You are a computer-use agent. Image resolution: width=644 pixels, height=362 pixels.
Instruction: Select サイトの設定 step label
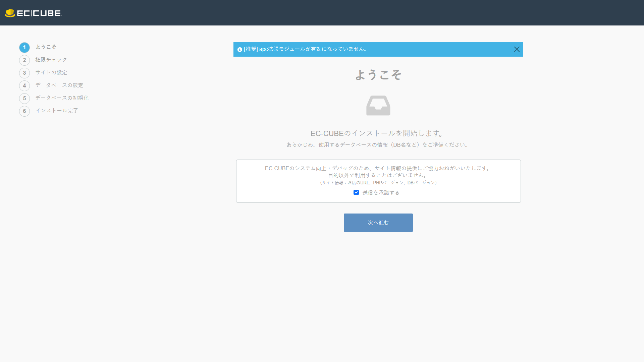pyautogui.click(x=51, y=72)
